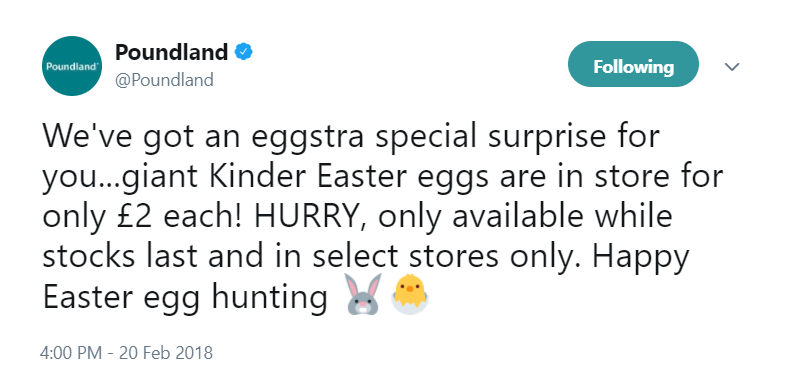Viewport: 788px width, 381px height.
Task: Click the grey rabbit emoji
Action: [364, 295]
